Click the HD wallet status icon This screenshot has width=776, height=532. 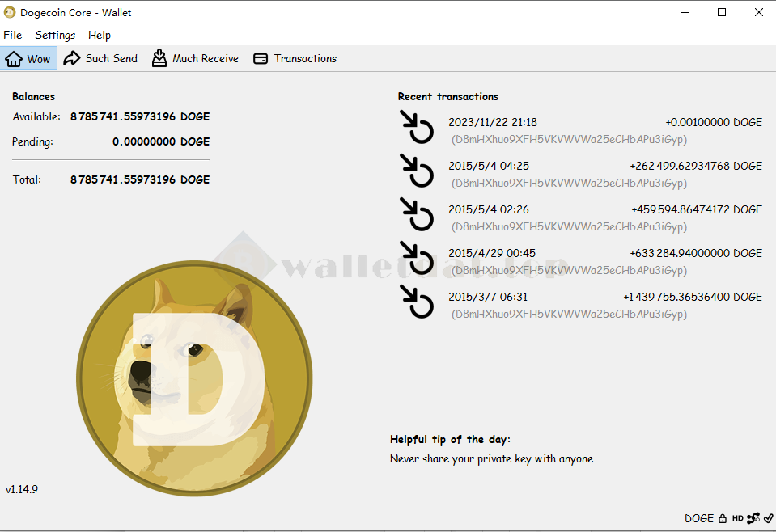tap(738, 518)
